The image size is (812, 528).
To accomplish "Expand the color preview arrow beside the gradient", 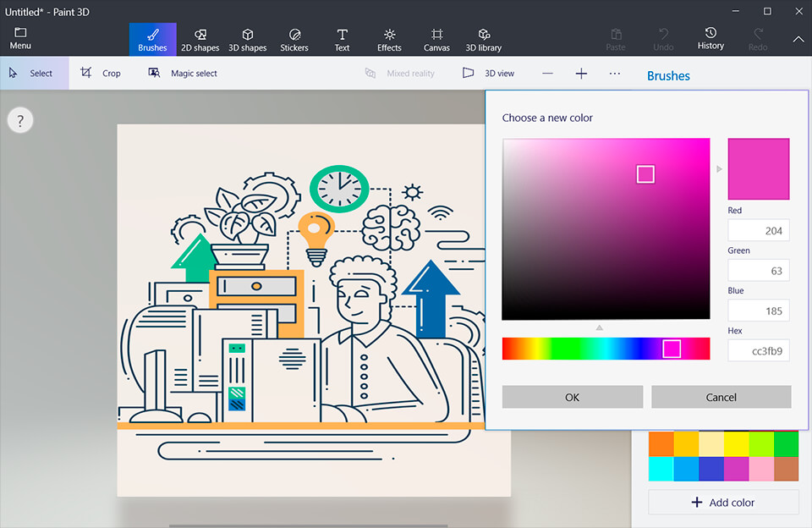I will (719, 168).
